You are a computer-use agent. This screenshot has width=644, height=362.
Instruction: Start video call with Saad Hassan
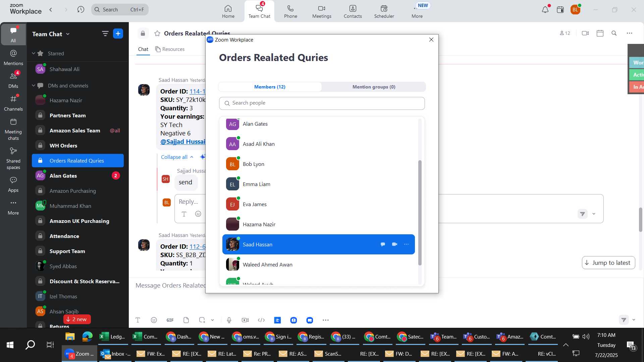point(394,244)
